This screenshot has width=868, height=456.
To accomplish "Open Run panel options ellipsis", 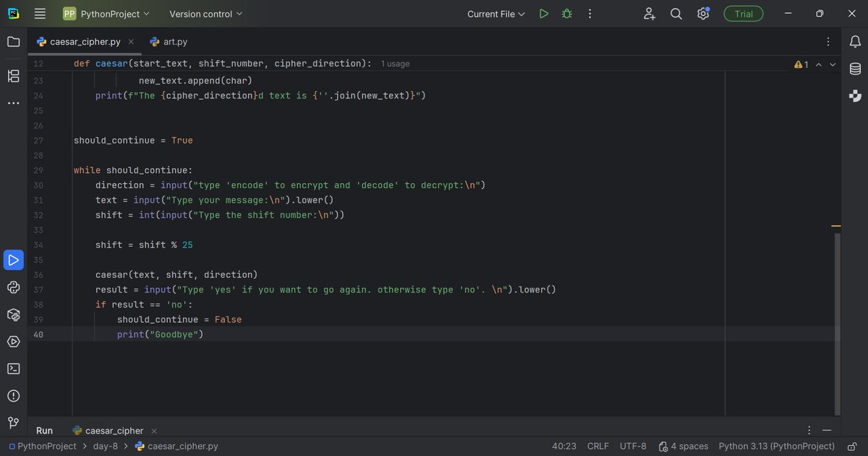I will 809,430.
